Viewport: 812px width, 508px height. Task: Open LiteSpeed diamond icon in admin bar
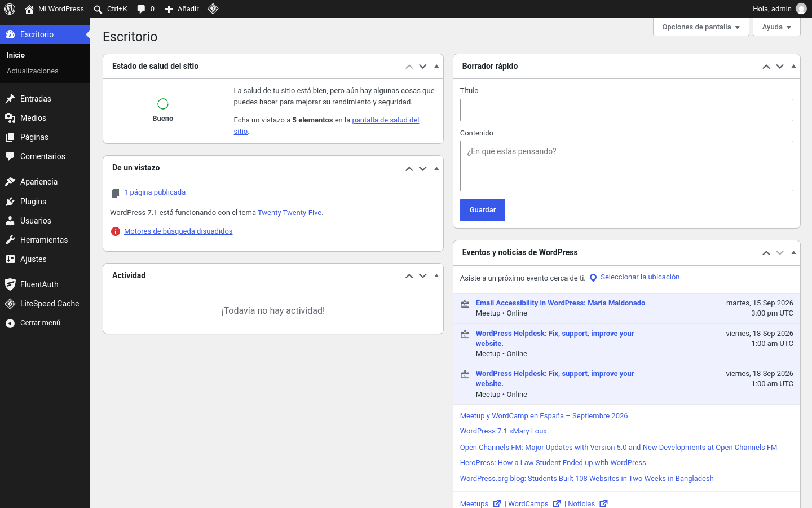coord(213,8)
